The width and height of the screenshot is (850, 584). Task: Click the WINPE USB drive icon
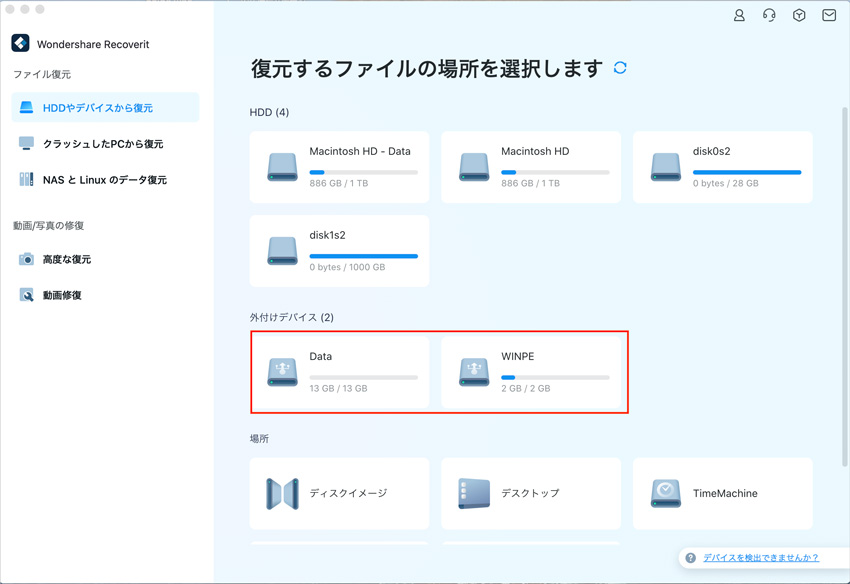[474, 372]
